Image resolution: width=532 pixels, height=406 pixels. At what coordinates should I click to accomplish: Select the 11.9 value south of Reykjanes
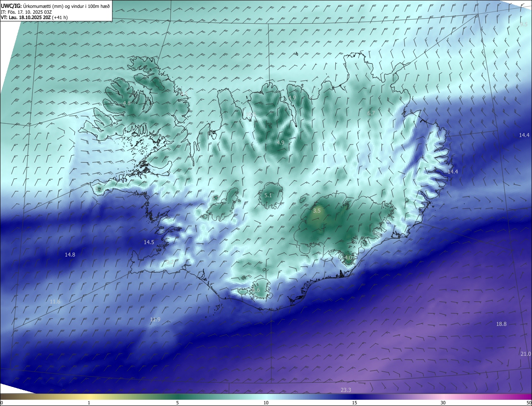(155, 319)
